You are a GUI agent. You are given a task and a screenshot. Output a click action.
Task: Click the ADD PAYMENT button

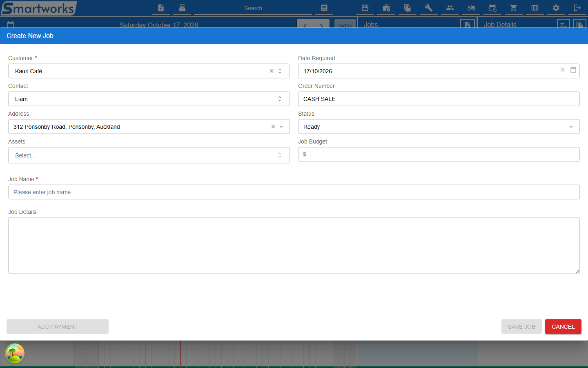[x=58, y=327]
